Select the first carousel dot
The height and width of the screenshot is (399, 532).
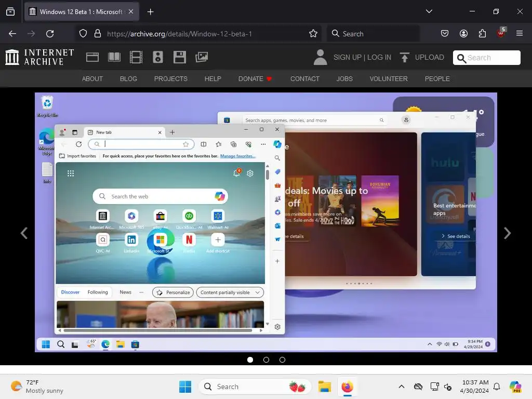[x=250, y=360]
